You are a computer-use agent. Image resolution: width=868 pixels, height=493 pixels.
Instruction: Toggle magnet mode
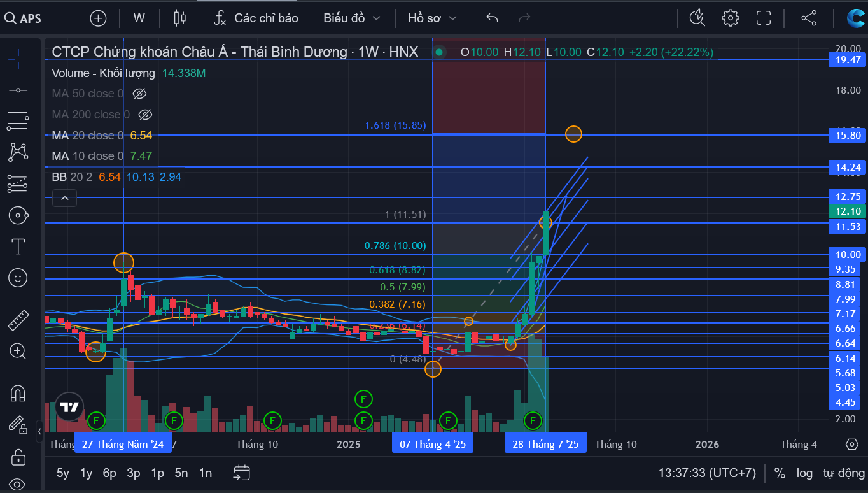click(x=18, y=393)
